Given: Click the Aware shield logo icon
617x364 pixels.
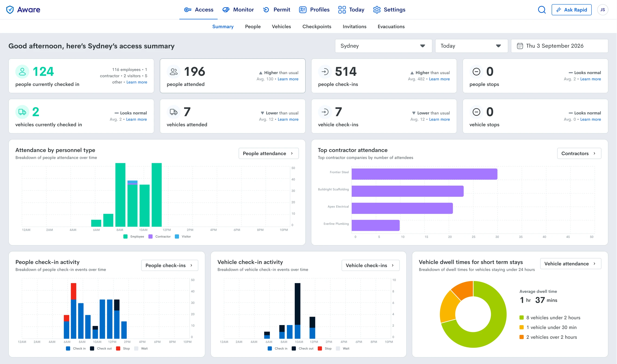Looking at the screenshot, I should pyautogui.click(x=10, y=10).
